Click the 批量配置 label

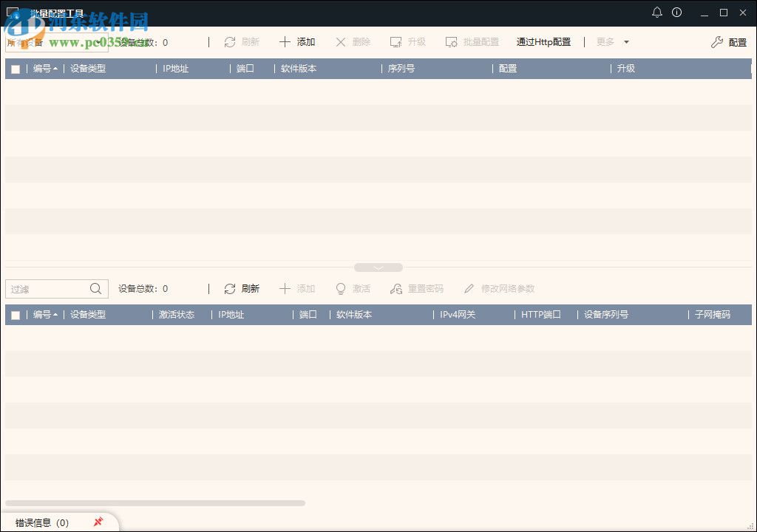(x=481, y=42)
